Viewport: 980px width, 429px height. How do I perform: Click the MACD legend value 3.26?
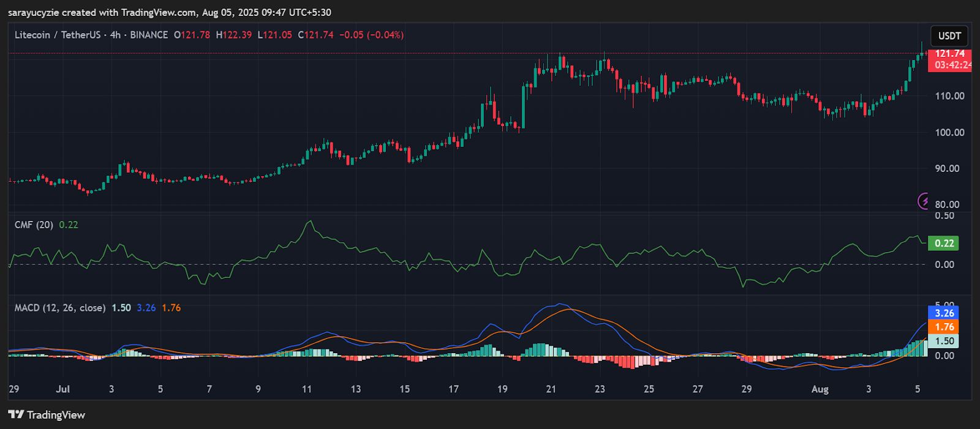coord(146,308)
